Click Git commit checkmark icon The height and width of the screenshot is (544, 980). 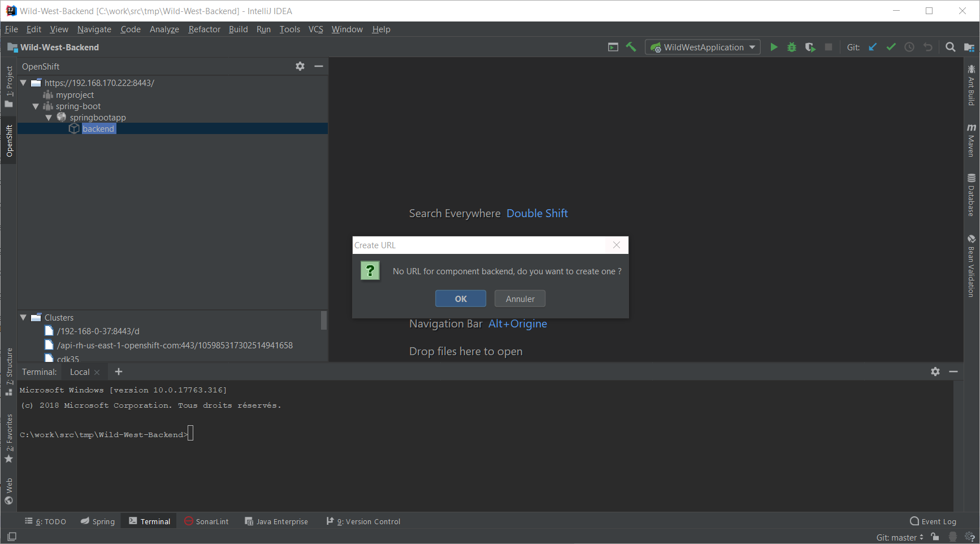tap(891, 48)
